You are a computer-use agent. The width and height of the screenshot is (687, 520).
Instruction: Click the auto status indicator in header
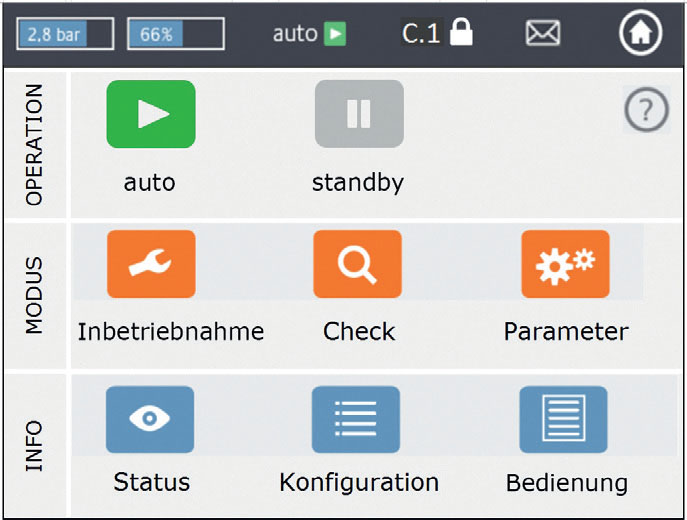click(309, 34)
